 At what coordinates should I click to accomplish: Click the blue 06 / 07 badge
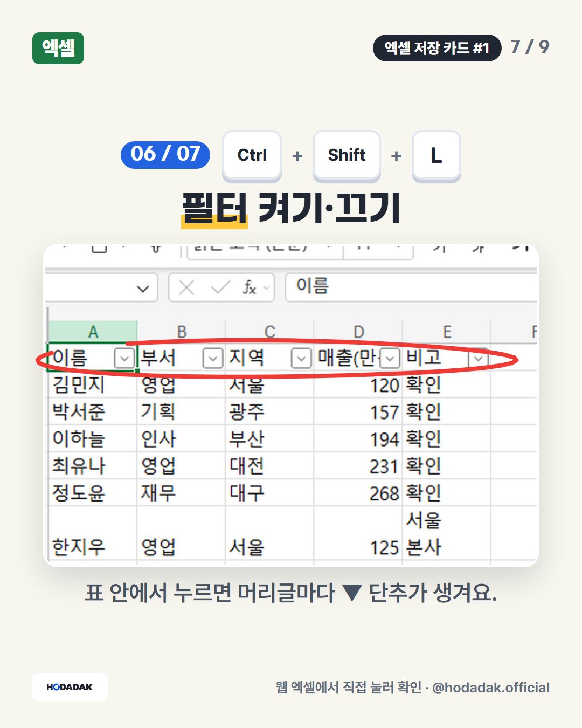pyautogui.click(x=165, y=154)
